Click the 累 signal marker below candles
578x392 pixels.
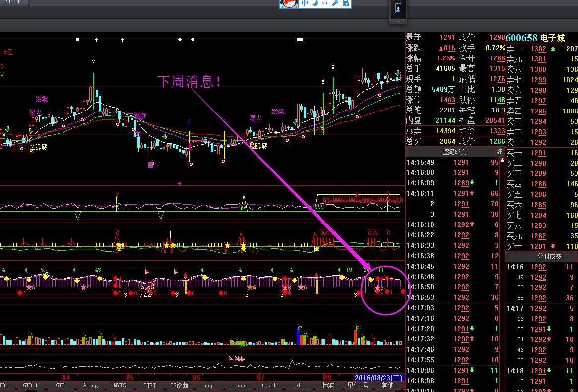coord(151,165)
